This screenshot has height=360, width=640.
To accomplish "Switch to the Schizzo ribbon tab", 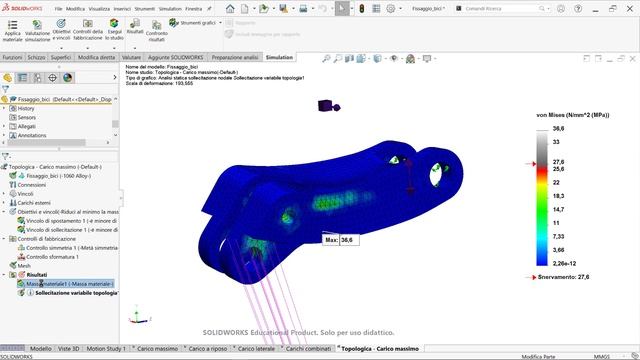I will 36,58.
